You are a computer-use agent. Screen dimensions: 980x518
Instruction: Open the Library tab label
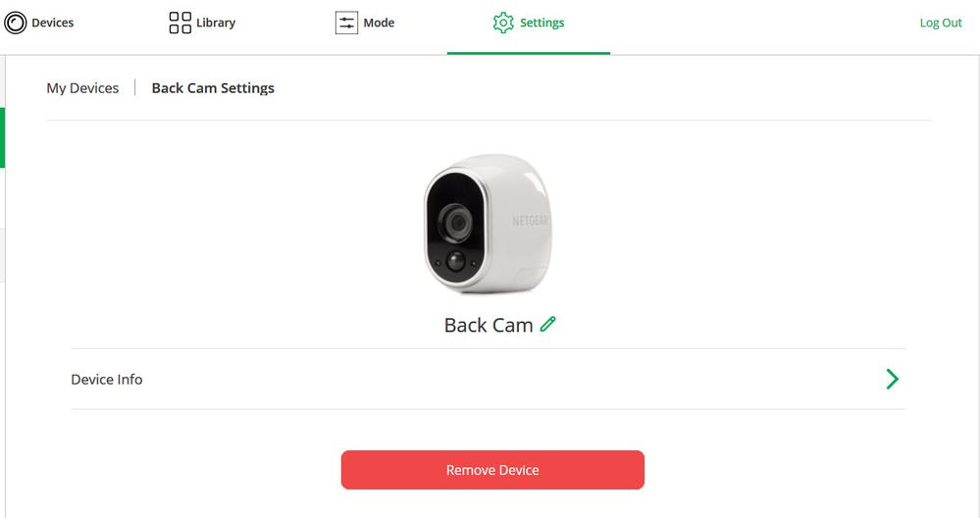216,23
